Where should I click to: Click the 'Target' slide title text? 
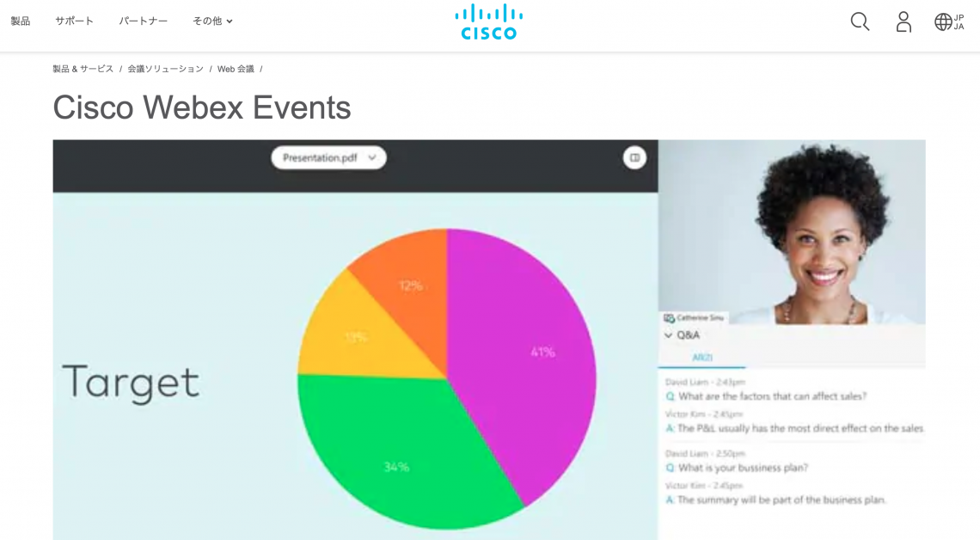pyautogui.click(x=131, y=384)
